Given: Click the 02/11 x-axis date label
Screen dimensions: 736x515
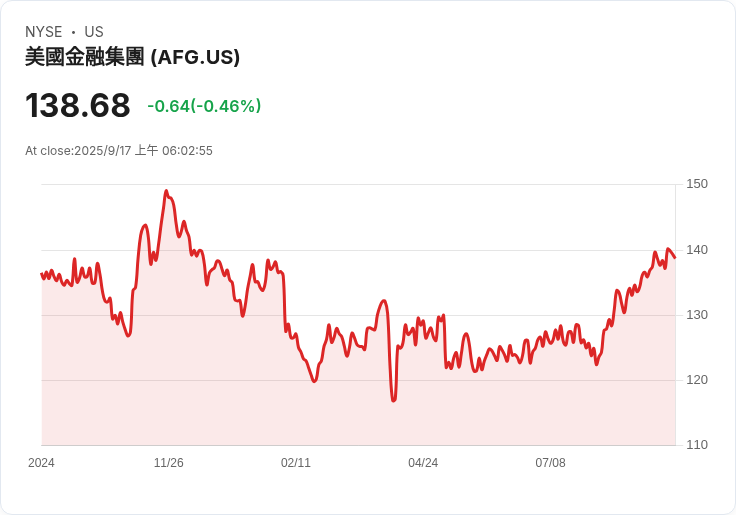Looking at the screenshot, I should pyautogui.click(x=296, y=463).
